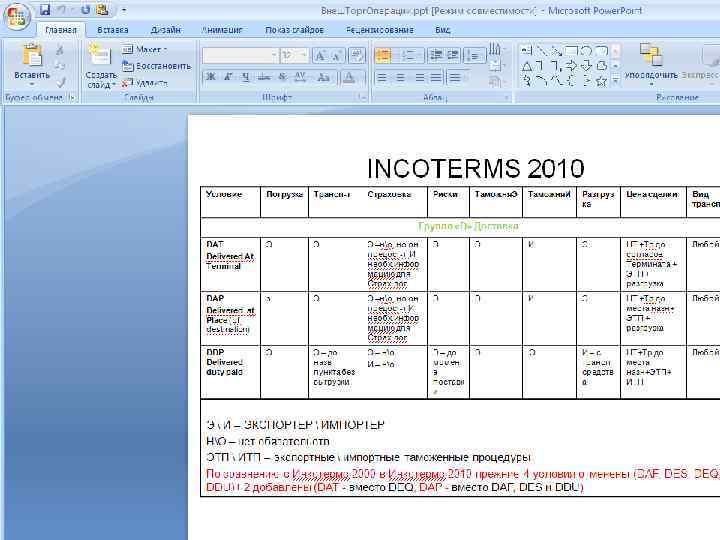The height and width of the screenshot is (540, 720).
Task: Toggle strikethrough formatting
Action: point(264,77)
